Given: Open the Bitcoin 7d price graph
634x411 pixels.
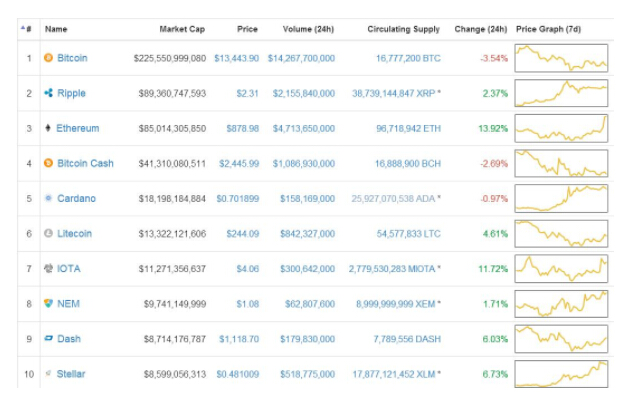Looking at the screenshot, I should pyautogui.click(x=561, y=58).
